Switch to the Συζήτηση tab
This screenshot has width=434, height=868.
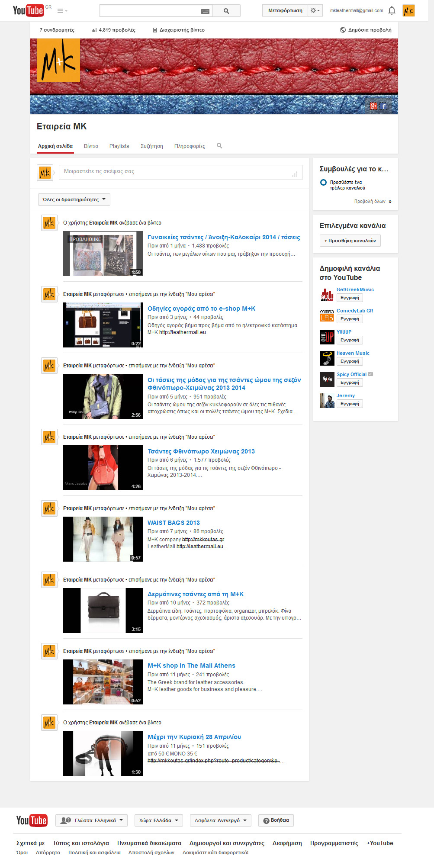click(152, 146)
